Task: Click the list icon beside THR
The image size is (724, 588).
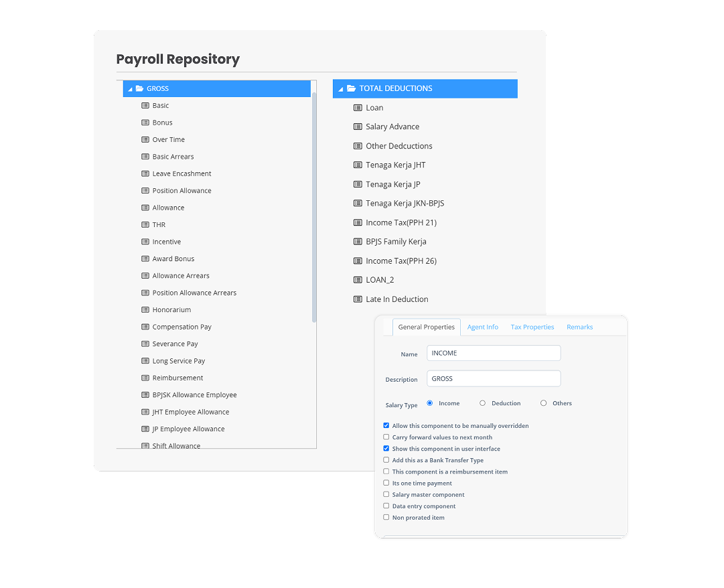Action: tap(145, 225)
